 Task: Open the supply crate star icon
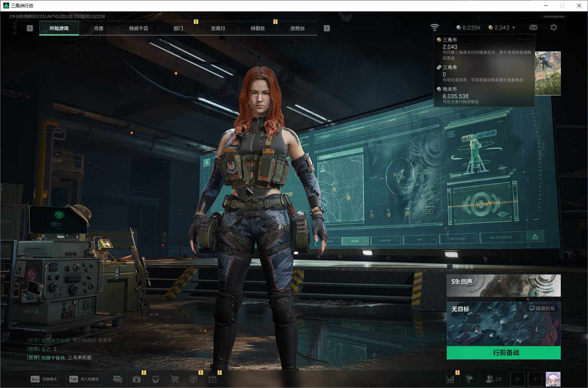[x=137, y=379]
